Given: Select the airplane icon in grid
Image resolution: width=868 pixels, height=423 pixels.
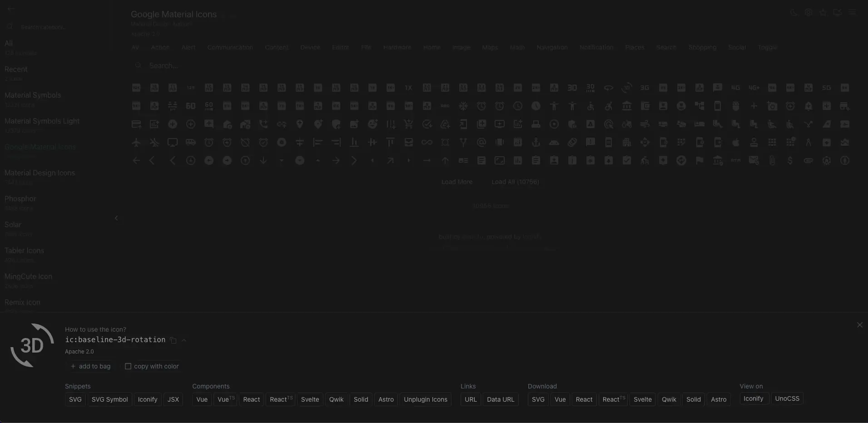Looking at the screenshot, I should [136, 143].
